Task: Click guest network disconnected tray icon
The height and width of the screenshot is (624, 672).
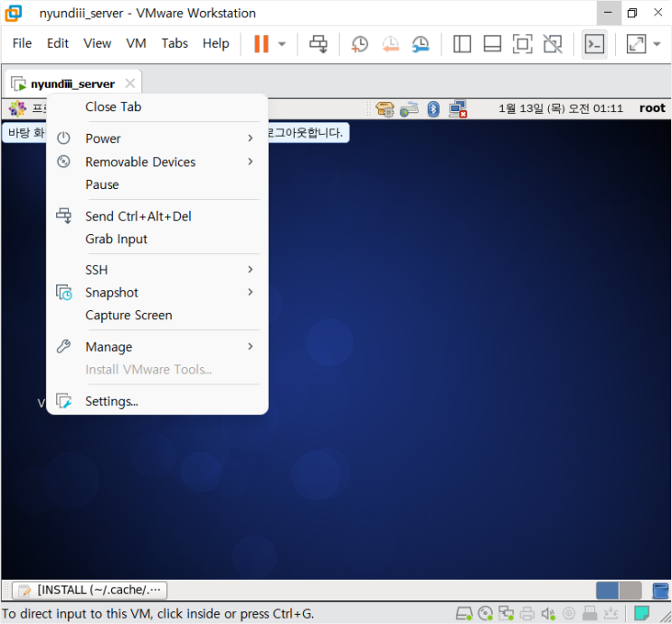Action: [458, 109]
